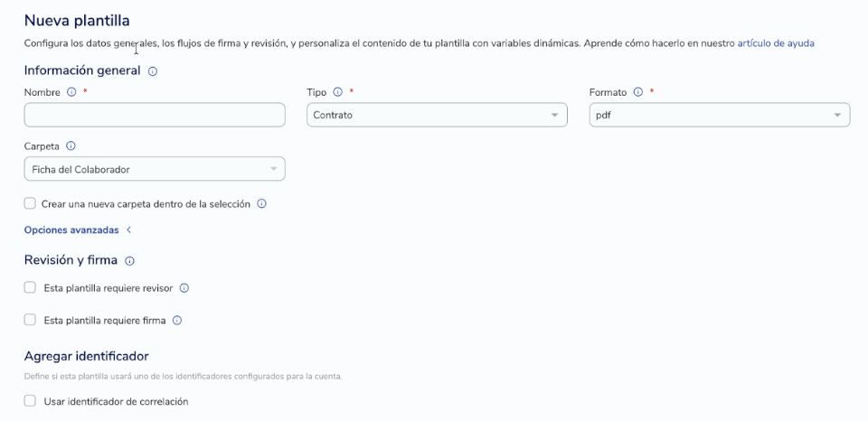Open the artículo de ayuda link
Image resolution: width=868 pixels, height=422 pixels.
tap(776, 43)
